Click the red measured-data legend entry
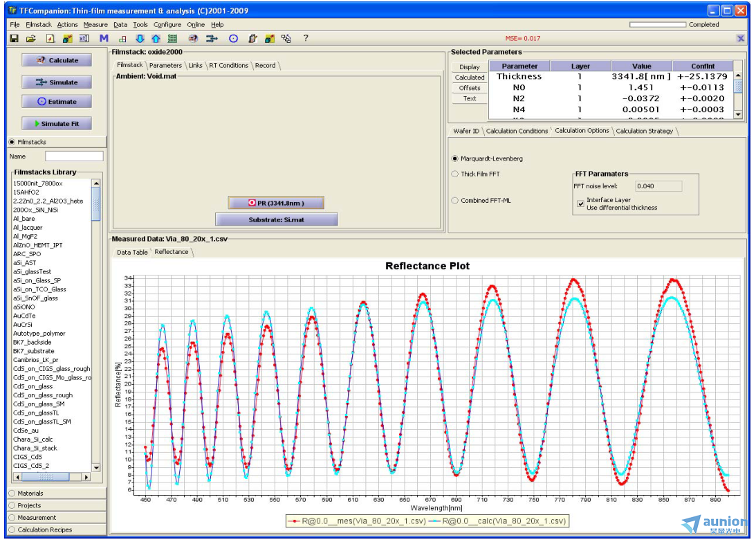This screenshot has height=542, width=756. pos(357,521)
